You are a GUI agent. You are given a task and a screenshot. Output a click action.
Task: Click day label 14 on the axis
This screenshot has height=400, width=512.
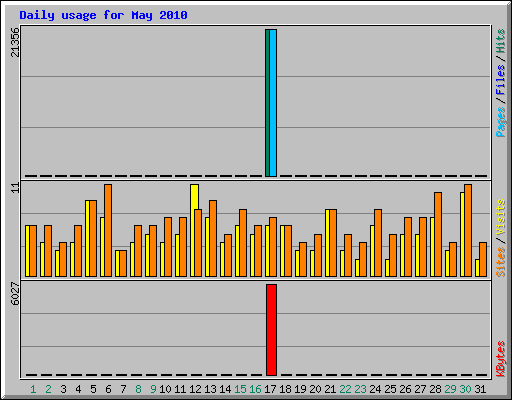225,389
